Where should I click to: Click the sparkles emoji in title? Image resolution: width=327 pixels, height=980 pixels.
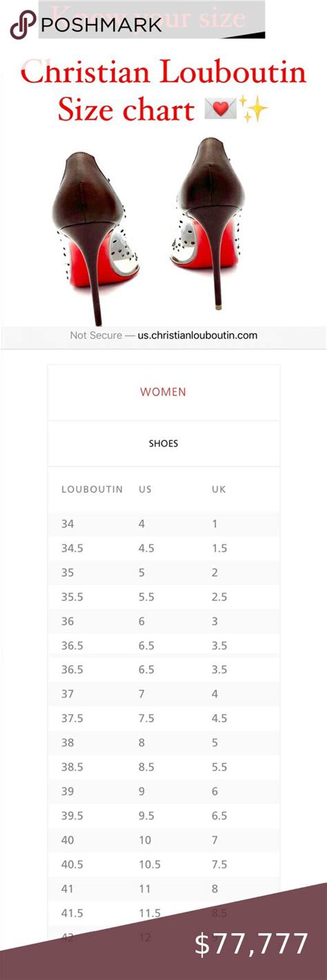(x=253, y=108)
